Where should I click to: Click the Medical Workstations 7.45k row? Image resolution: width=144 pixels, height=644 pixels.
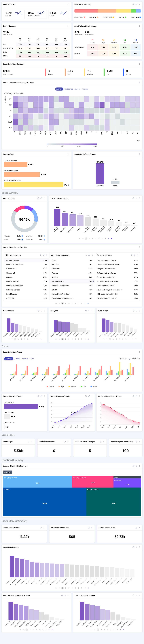point(26,264)
